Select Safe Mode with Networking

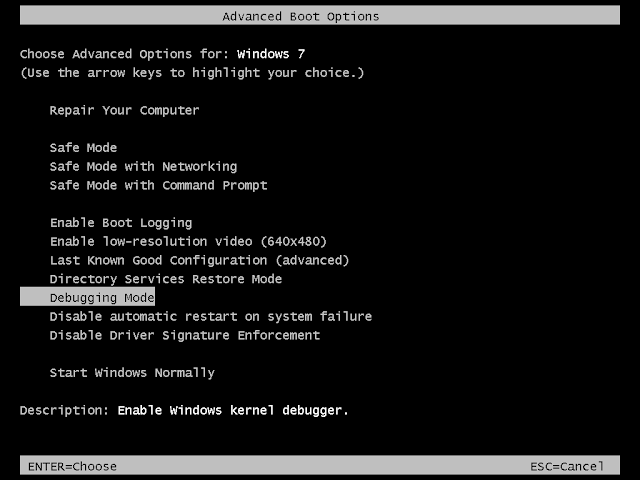(143, 167)
